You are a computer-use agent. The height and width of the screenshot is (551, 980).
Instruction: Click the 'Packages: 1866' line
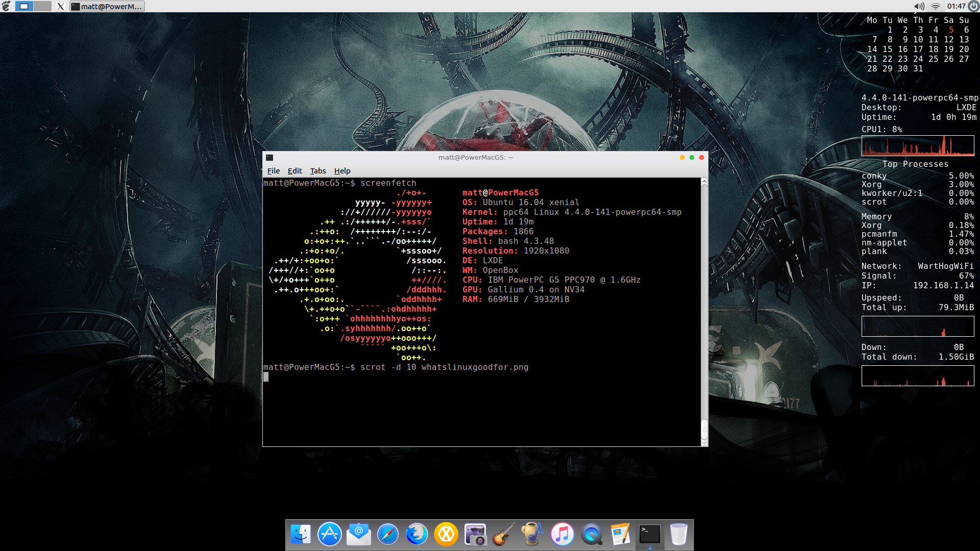pyautogui.click(x=498, y=232)
